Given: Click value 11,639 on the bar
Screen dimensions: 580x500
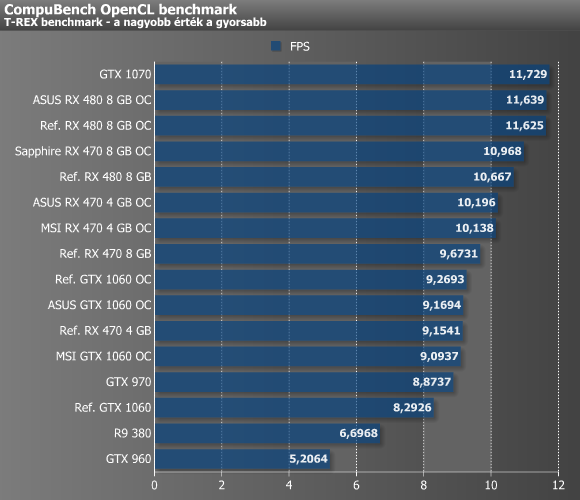Looking at the screenshot, I should coord(525,100).
